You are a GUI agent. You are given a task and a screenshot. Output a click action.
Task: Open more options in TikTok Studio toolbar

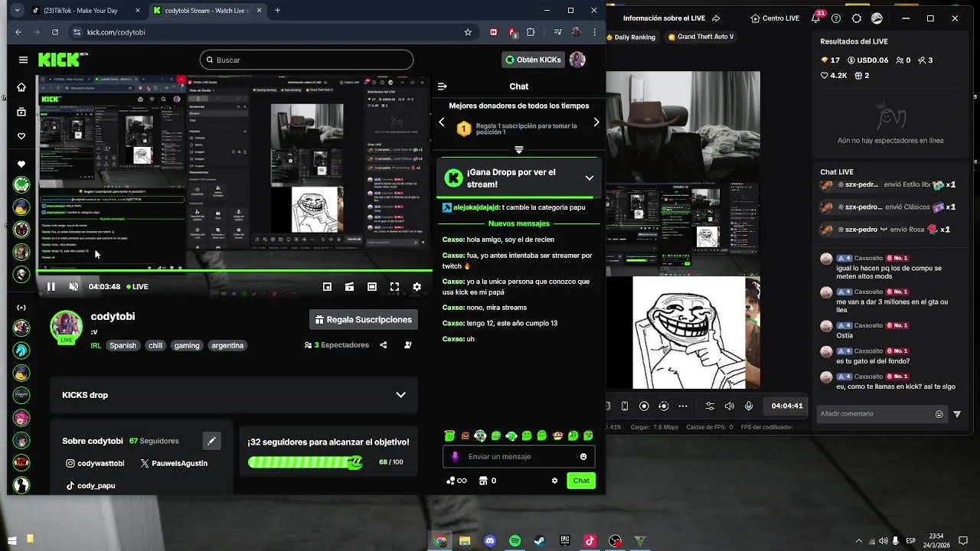click(x=681, y=406)
